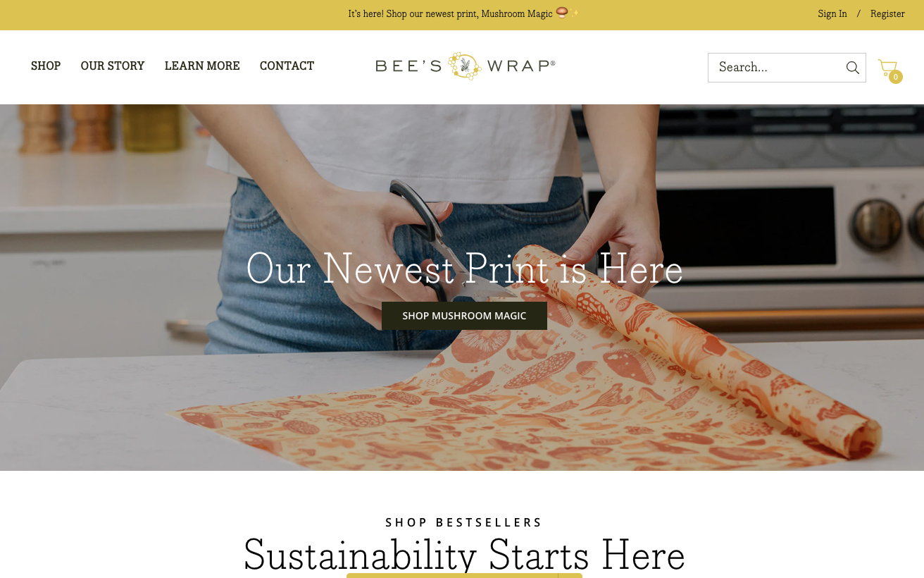Click the Register link
This screenshot has height=578, width=924.
pos(887,14)
